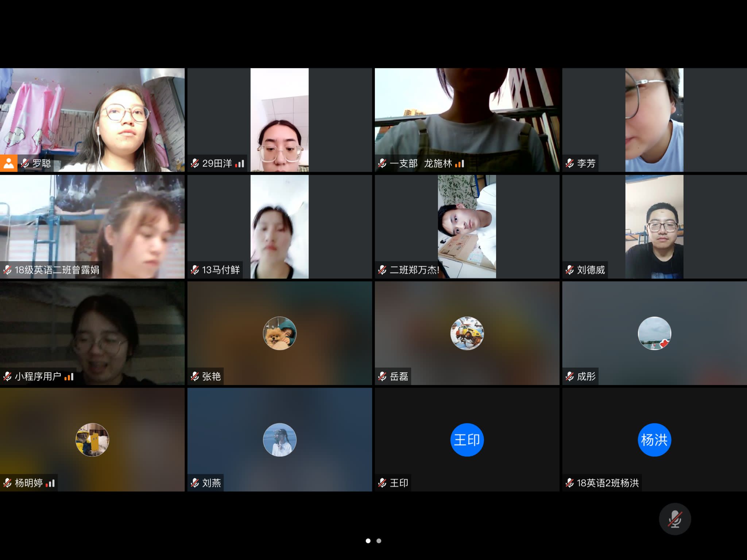Toggle your microphone mute button
Viewport: 747px width, 560px height.
675,519
